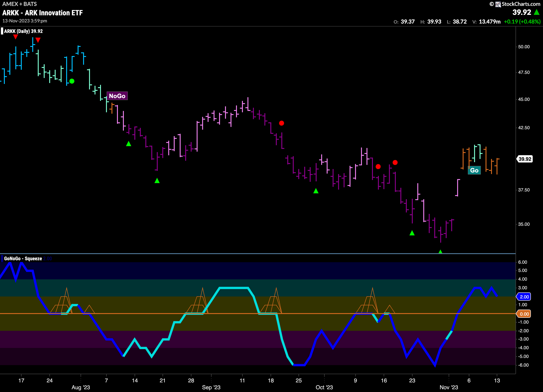Click the 50.00 price axis label

[524, 47]
